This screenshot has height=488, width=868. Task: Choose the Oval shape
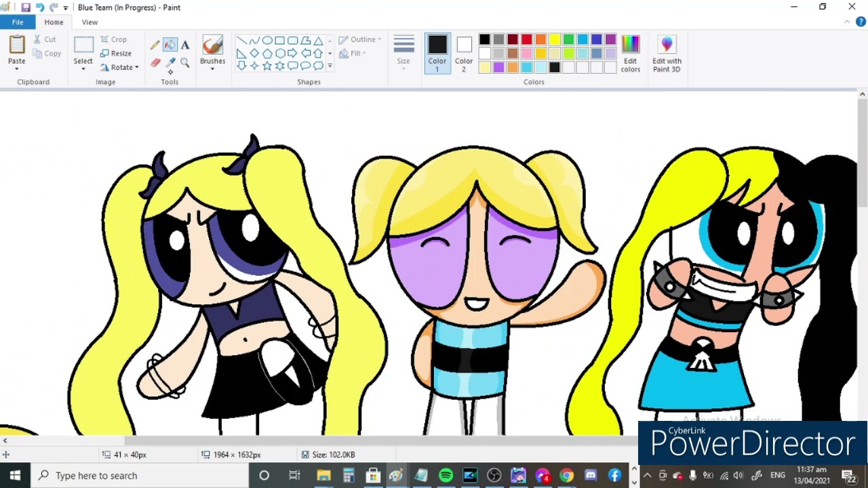(x=267, y=41)
